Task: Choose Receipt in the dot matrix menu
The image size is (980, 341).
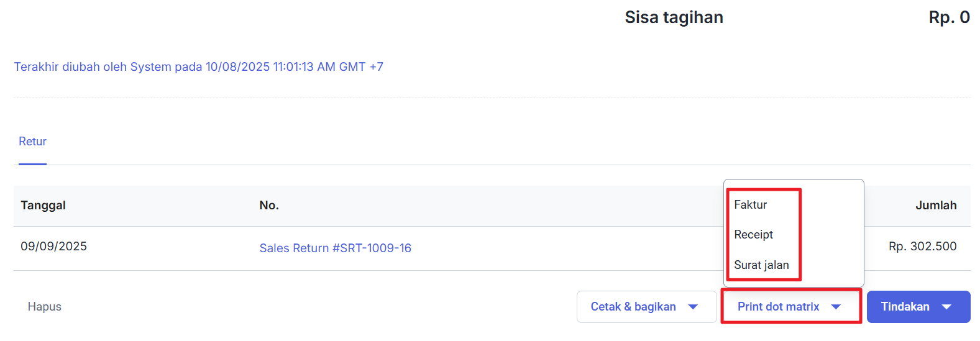Action: 753,235
